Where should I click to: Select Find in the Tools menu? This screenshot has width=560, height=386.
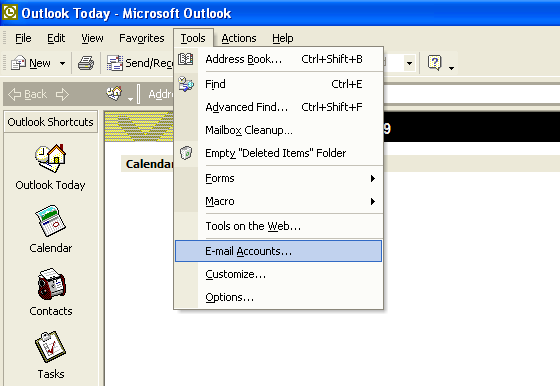279,84
